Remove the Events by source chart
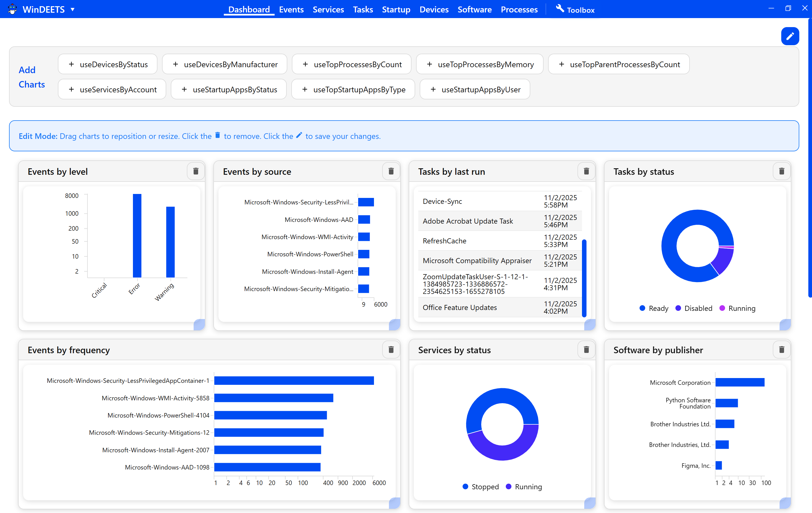 point(391,171)
